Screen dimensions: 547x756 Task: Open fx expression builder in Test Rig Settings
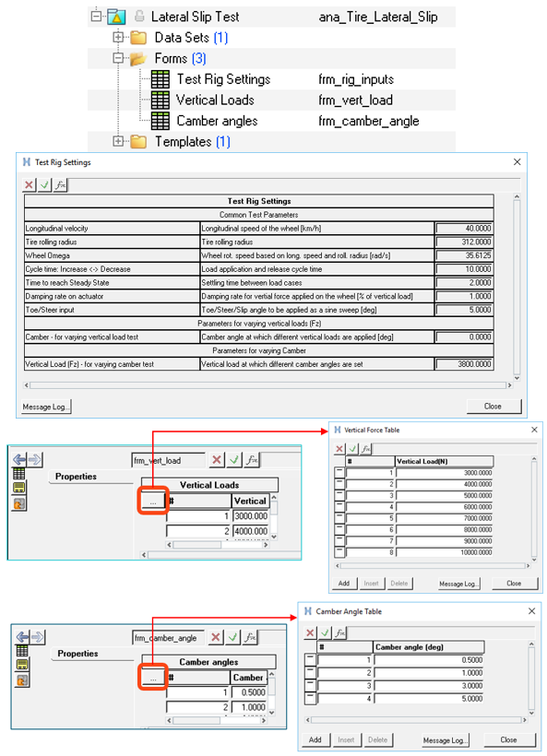click(60, 184)
